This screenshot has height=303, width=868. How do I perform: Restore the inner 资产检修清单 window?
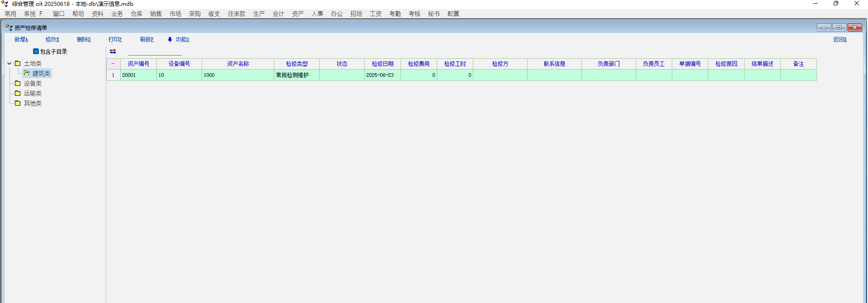coord(839,28)
